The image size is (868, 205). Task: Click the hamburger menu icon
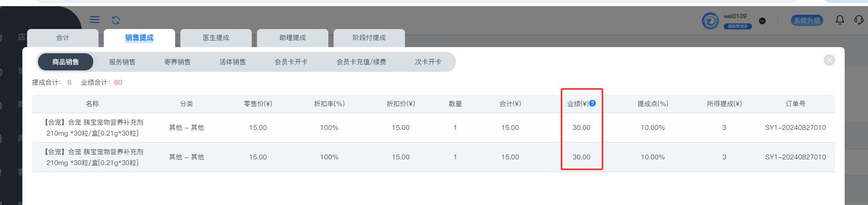[x=95, y=20]
